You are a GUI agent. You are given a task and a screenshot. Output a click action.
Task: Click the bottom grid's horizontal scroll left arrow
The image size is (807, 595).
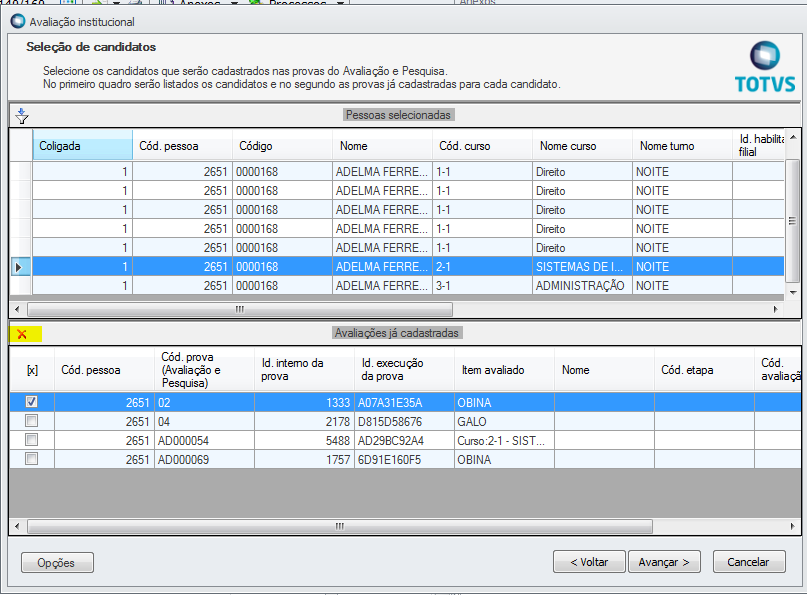17,527
